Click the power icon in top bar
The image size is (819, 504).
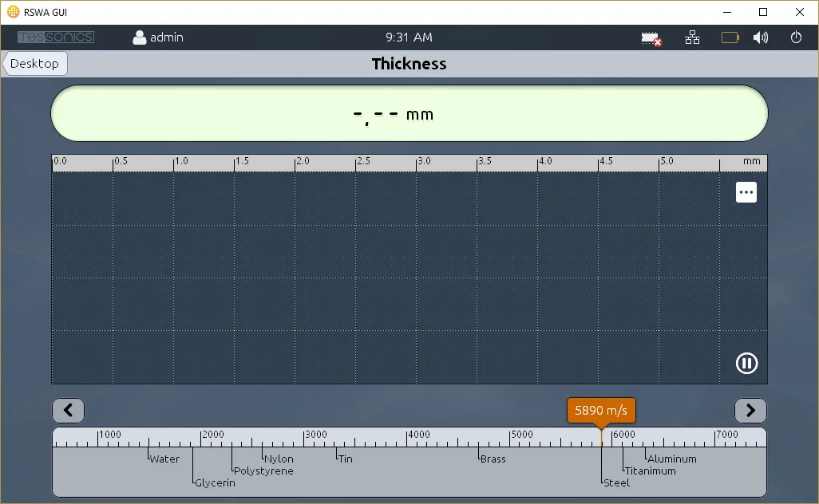click(796, 37)
